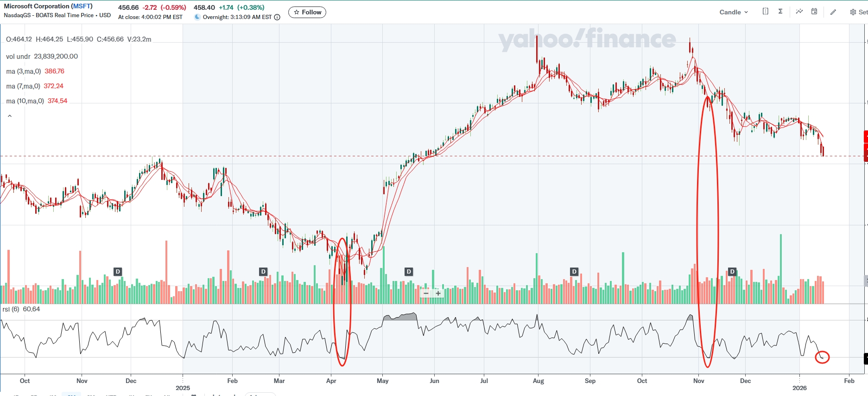Open chart Settings gear
The image size is (868, 396).
(x=853, y=12)
